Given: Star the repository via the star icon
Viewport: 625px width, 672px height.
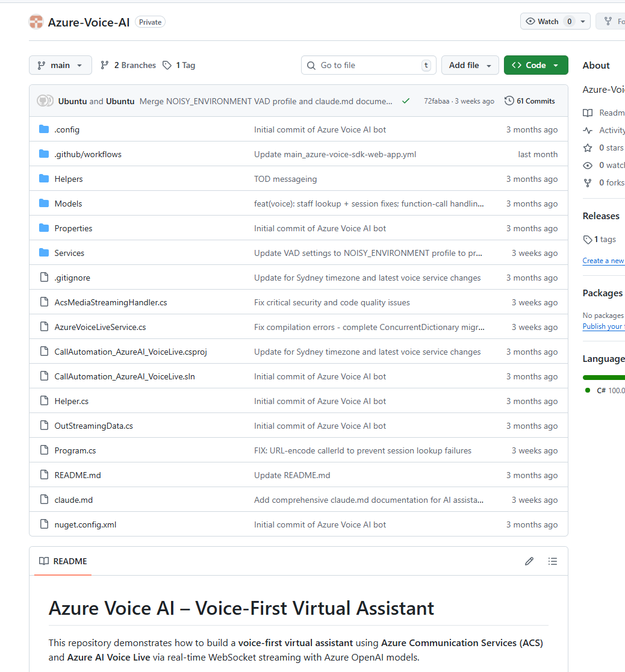Looking at the screenshot, I should click(x=587, y=148).
